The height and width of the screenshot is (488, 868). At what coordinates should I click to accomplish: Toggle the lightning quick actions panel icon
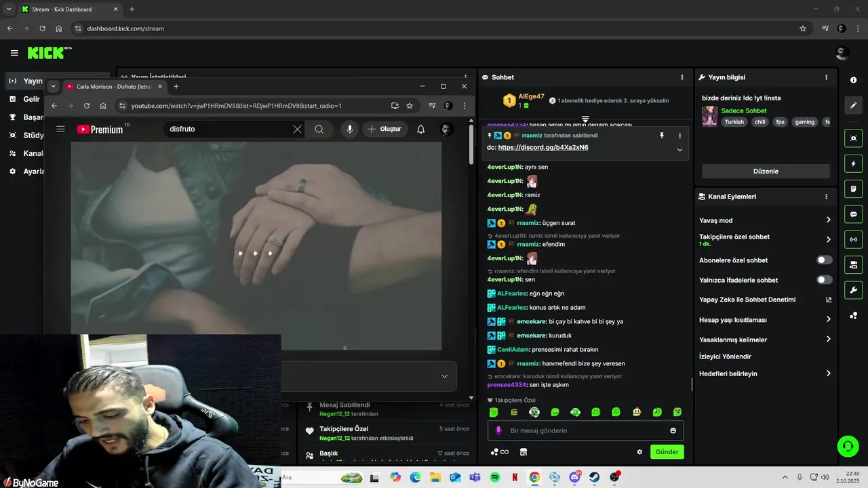[853, 163]
